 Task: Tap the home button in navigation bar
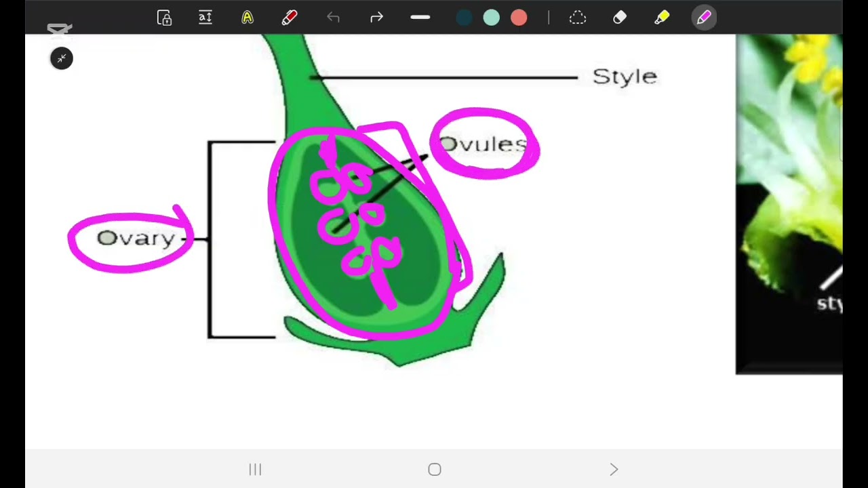coord(435,470)
